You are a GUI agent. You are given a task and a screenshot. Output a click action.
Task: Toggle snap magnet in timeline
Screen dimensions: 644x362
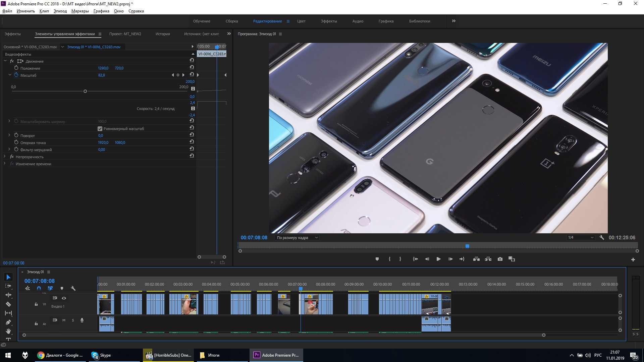tap(39, 288)
